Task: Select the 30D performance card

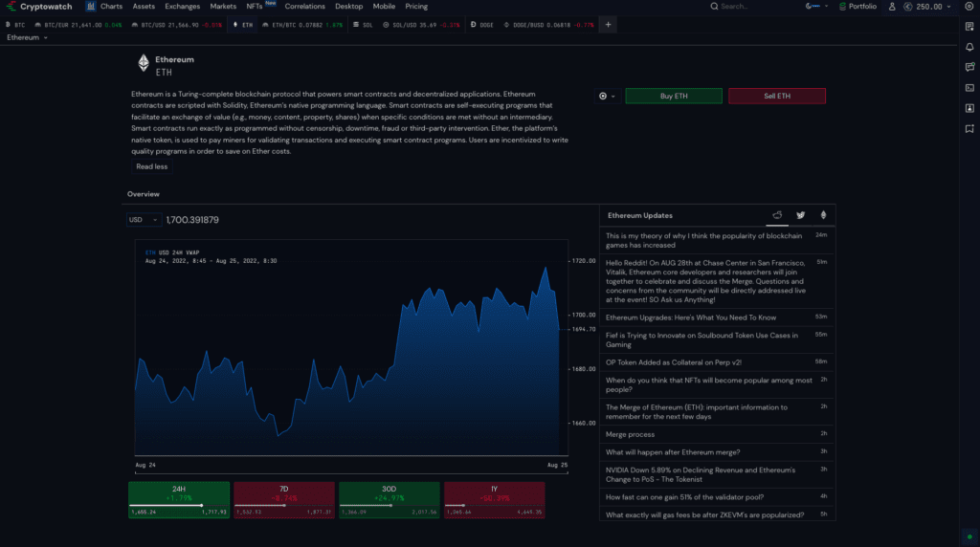Action: [x=389, y=499]
